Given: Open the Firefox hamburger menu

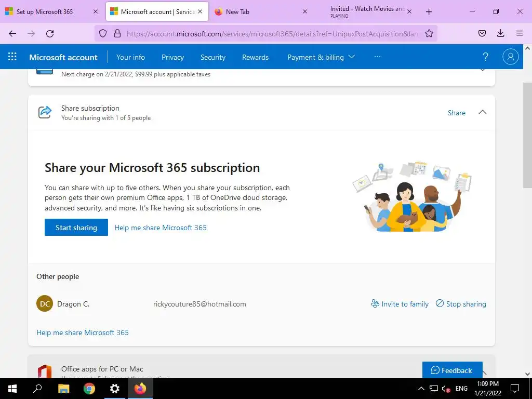Looking at the screenshot, I should point(520,33).
